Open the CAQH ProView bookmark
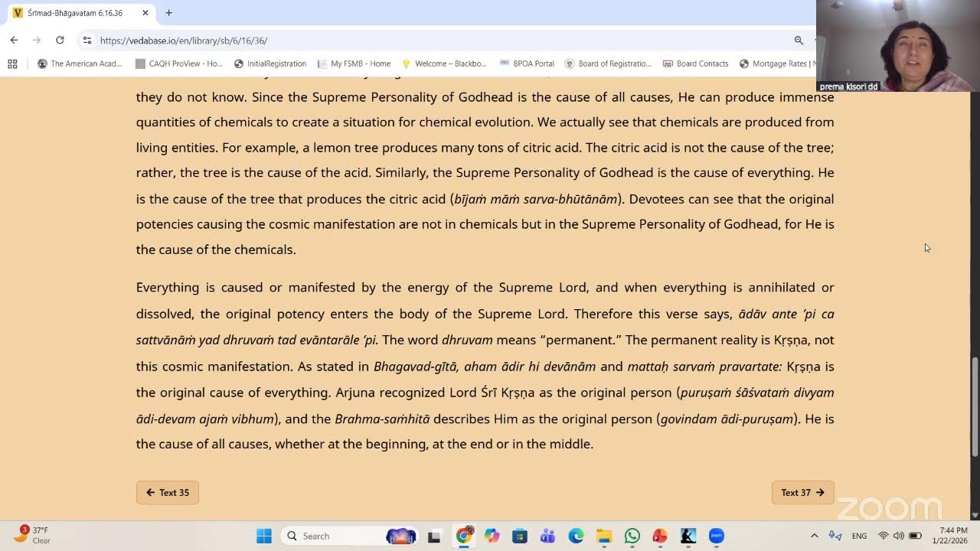 (178, 64)
